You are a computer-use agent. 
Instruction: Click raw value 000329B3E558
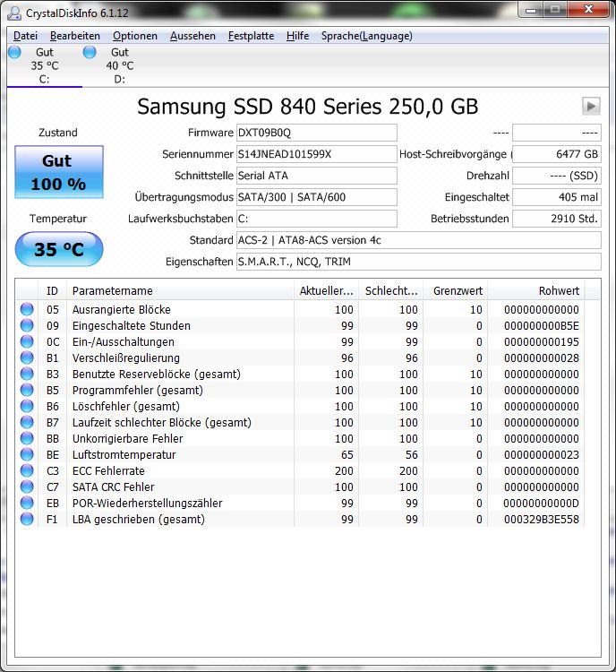541,520
